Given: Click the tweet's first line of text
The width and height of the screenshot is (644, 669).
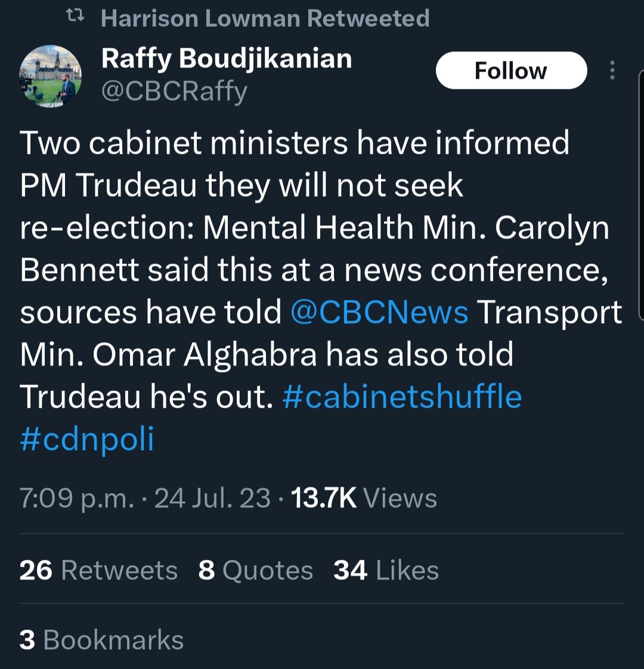Looking at the screenshot, I should point(295,143).
